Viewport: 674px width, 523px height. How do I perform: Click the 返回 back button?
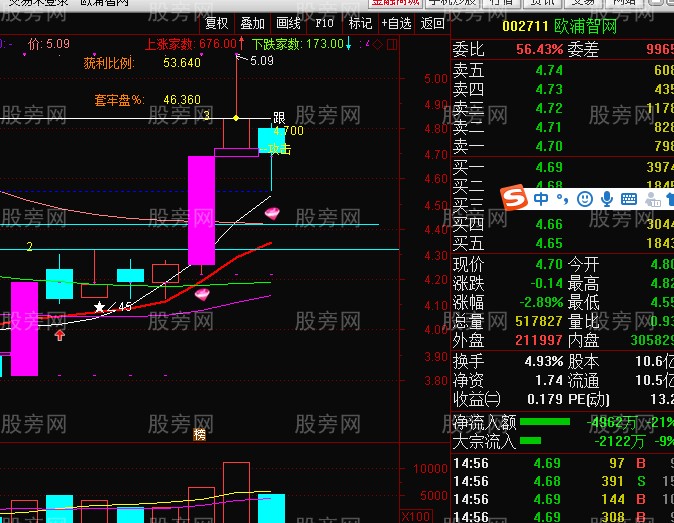[432, 23]
